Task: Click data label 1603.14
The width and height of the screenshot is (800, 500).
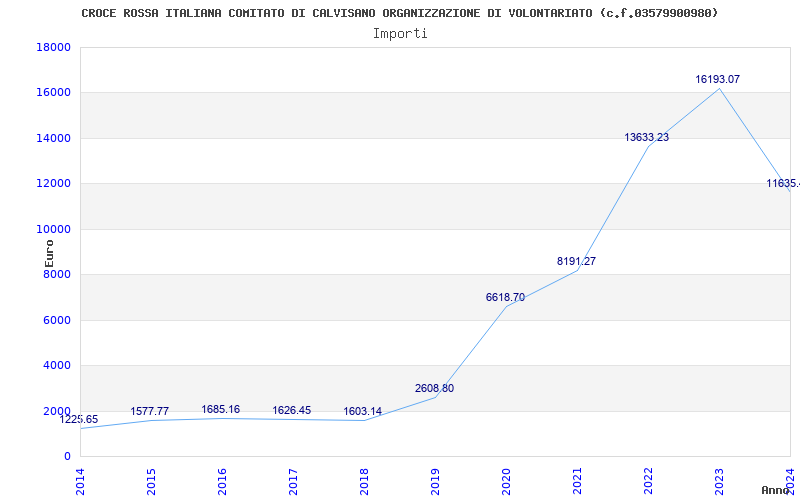Action: [362, 411]
